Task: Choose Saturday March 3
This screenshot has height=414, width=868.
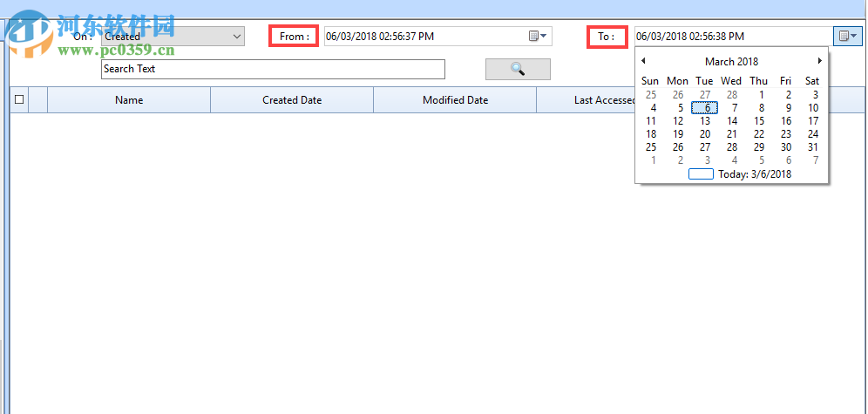Action: click(x=816, y=95)
